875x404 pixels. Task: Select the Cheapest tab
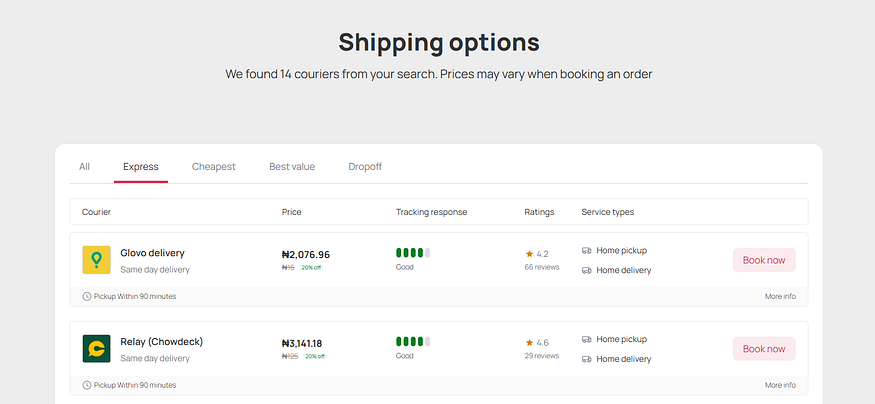214,167
